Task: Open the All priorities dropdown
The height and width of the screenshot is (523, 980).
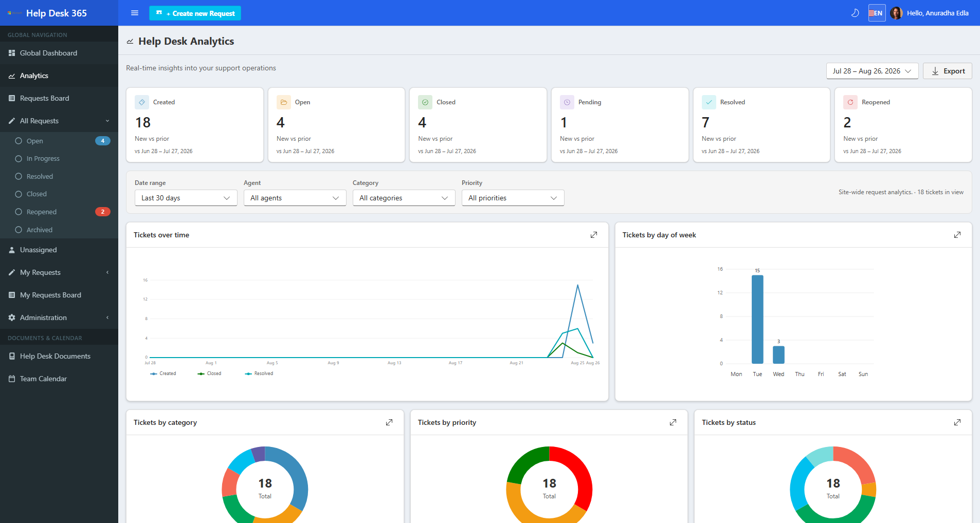Action: point(513,198)
